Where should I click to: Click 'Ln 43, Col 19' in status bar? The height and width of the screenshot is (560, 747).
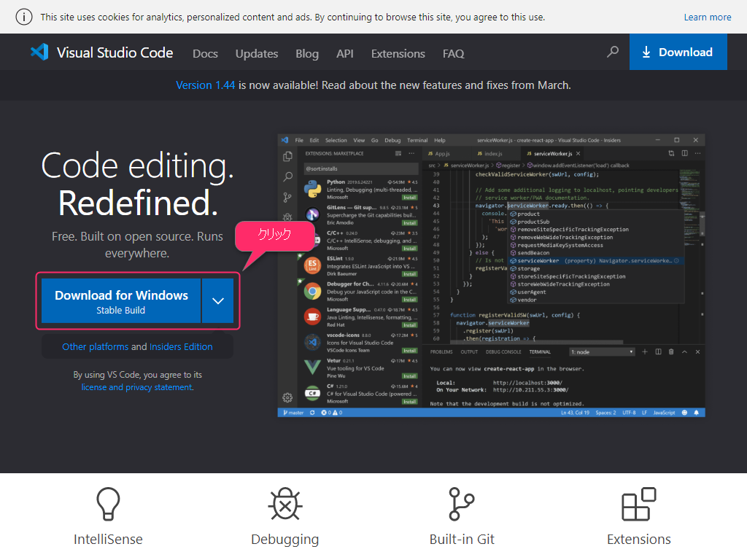[x=575, y=413]
